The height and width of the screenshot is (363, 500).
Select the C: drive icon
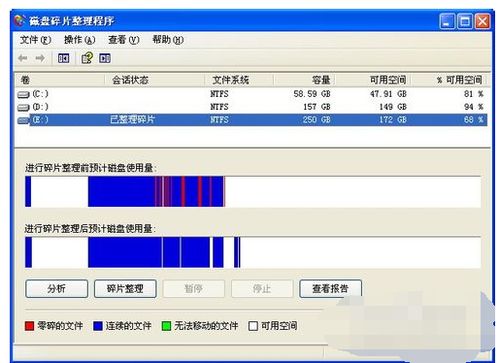tap(23, 95)
